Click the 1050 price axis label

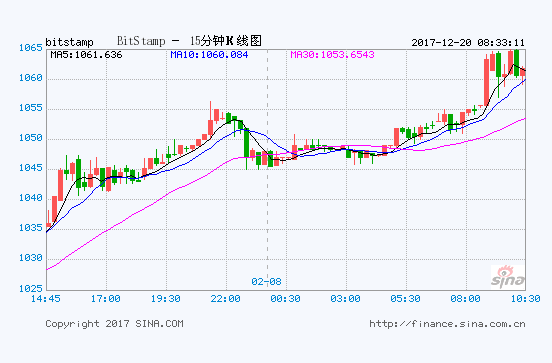click(31, 138)
